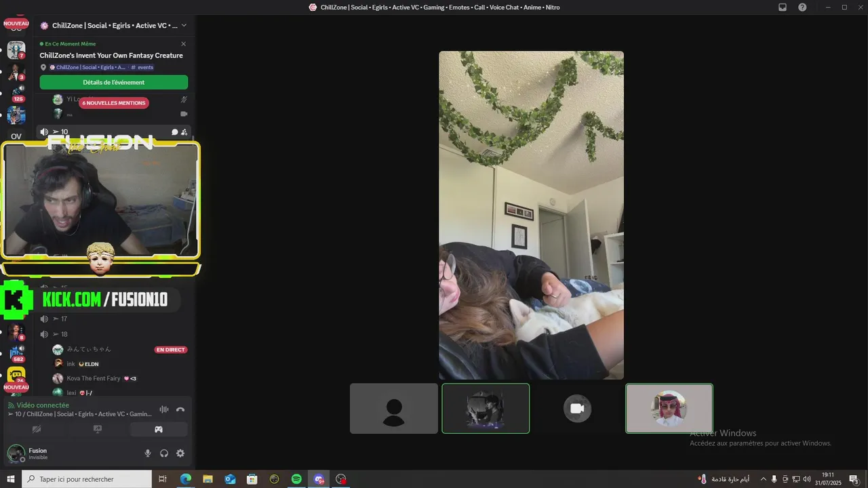Open the OV server icon
The height and width of the screenshot is (488, 868).
(16, 136)
